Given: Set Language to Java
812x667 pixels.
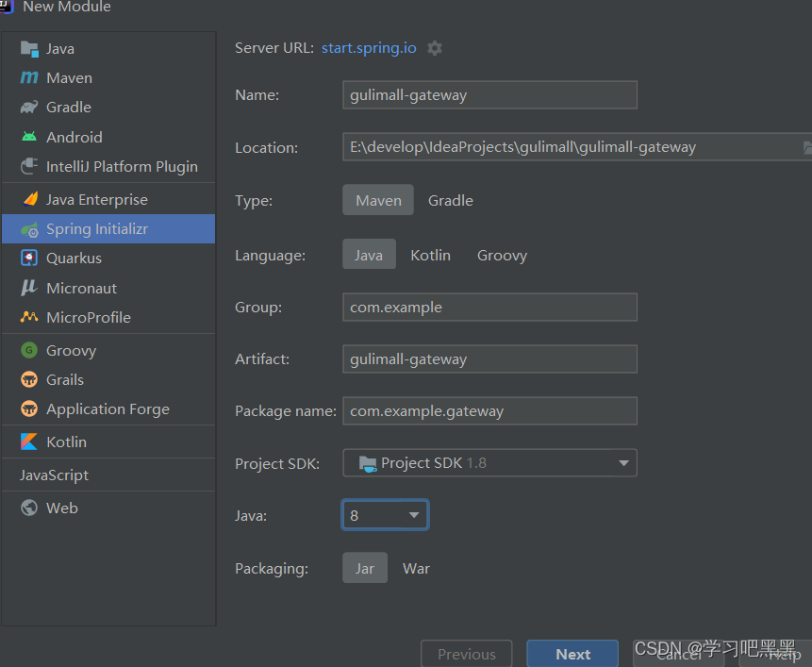Looking at the screenshot, I should point(369,255).
